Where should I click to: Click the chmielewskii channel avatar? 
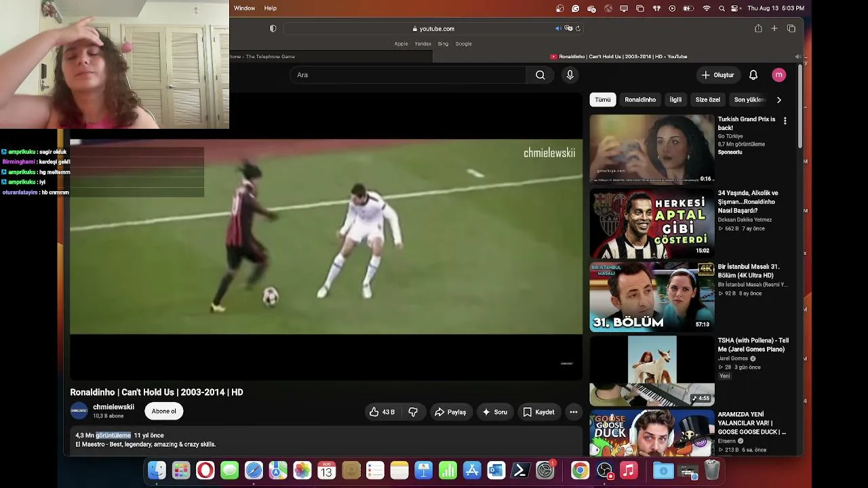[79, 411]
